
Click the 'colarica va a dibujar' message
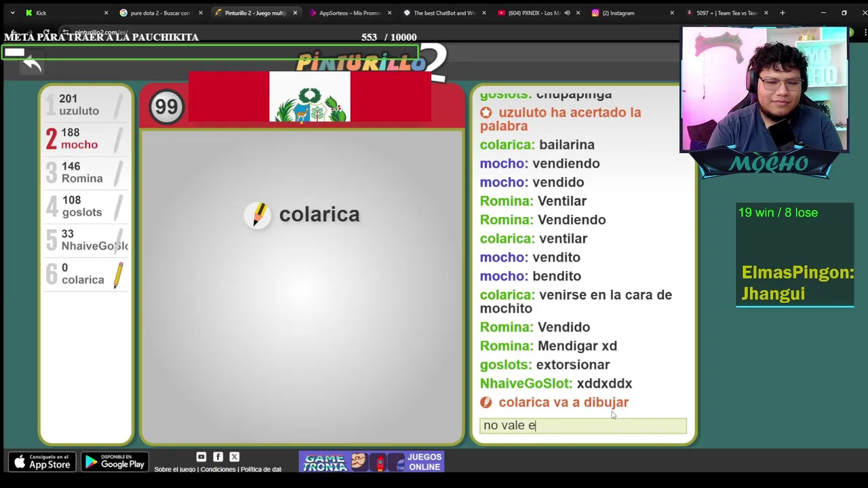tap(564, 402)
